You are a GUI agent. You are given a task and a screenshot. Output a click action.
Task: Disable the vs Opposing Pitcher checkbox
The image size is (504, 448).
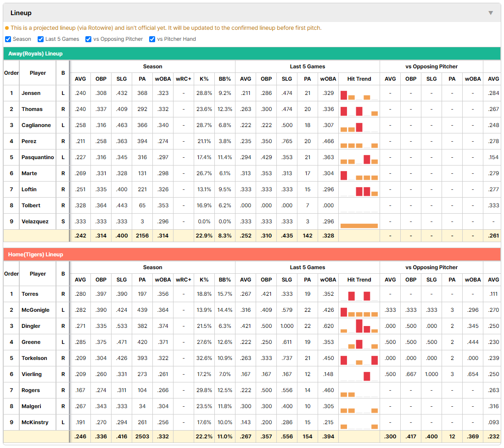[88, 39]
